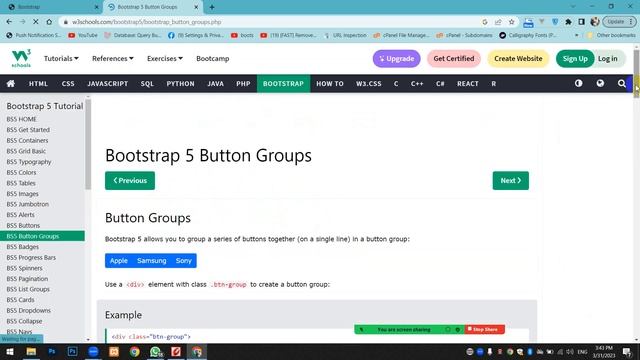Open BS5 Dropdowns in sidebar
The height and width of the screenshot is (360, 640).
29,311
